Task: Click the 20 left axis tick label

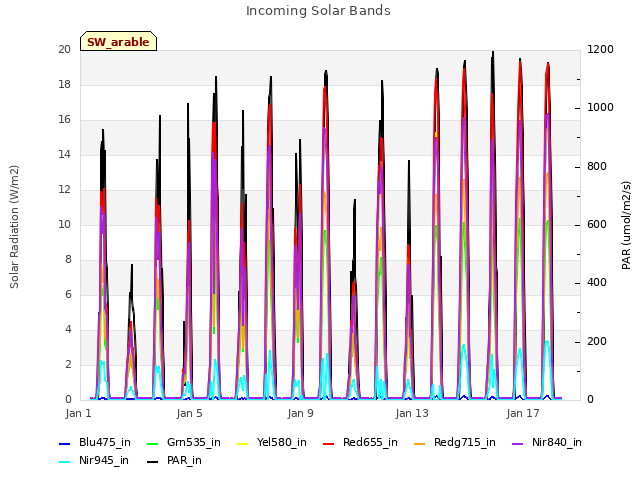Action: tap(64, 49)
